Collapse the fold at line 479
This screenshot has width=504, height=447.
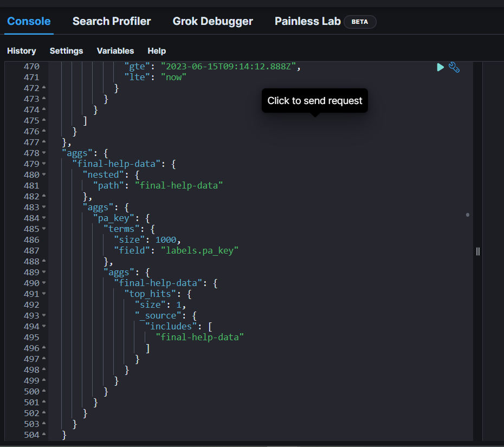pyautogui.click(x=44, y=164)
